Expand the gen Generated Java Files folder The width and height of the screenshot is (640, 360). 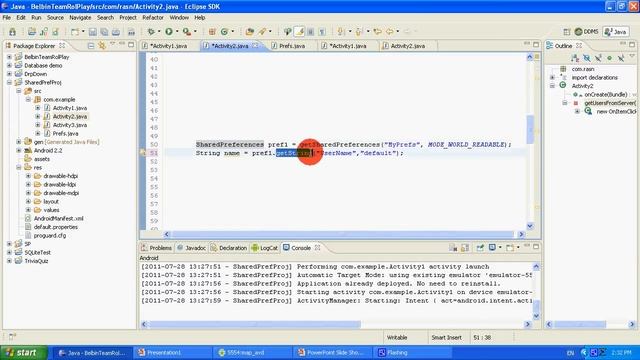pyautogui.click(x=19, y=142)
